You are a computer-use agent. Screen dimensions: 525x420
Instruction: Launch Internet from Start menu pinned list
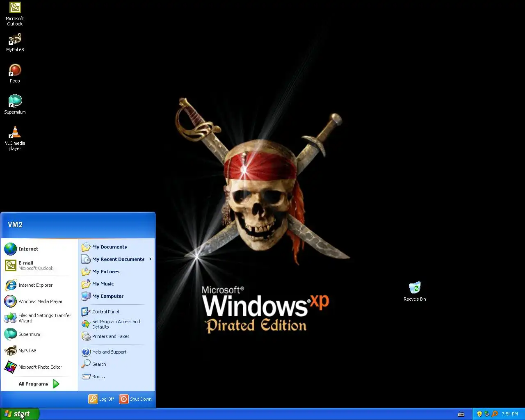click(39, 249)
